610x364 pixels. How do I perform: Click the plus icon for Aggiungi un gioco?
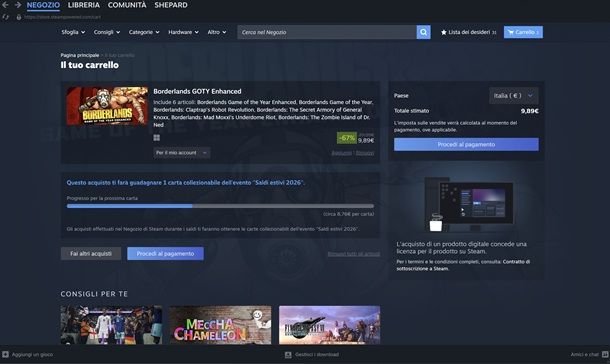(5, 354)
